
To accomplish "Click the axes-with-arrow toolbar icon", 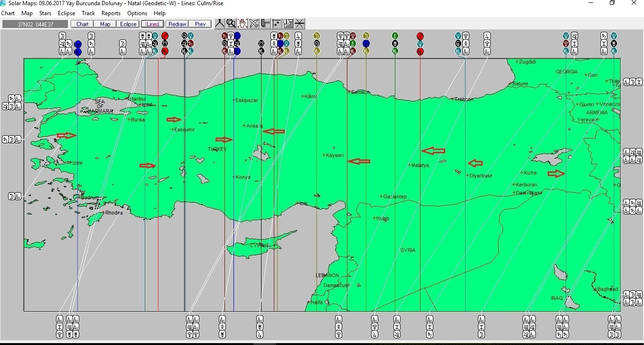I will (x=277, y=24).
